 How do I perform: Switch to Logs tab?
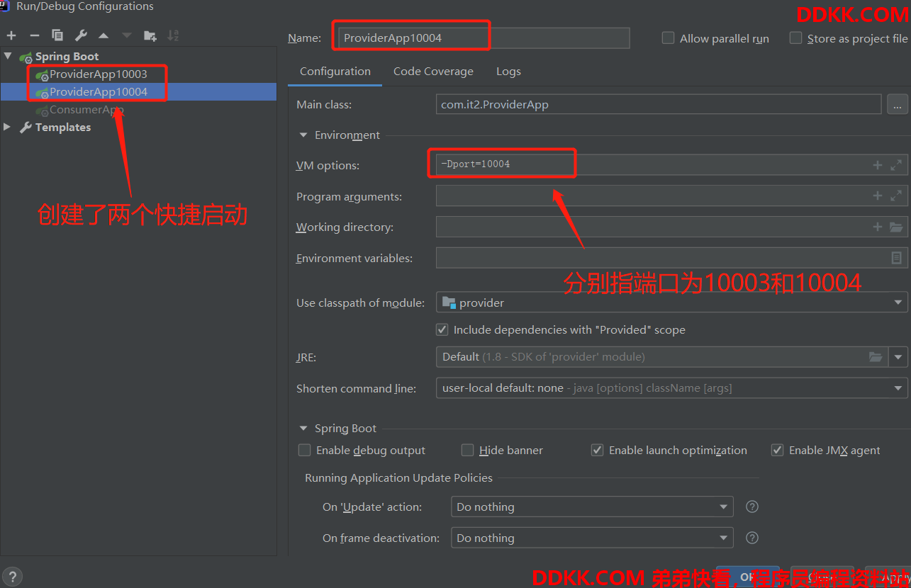[508, 71]
